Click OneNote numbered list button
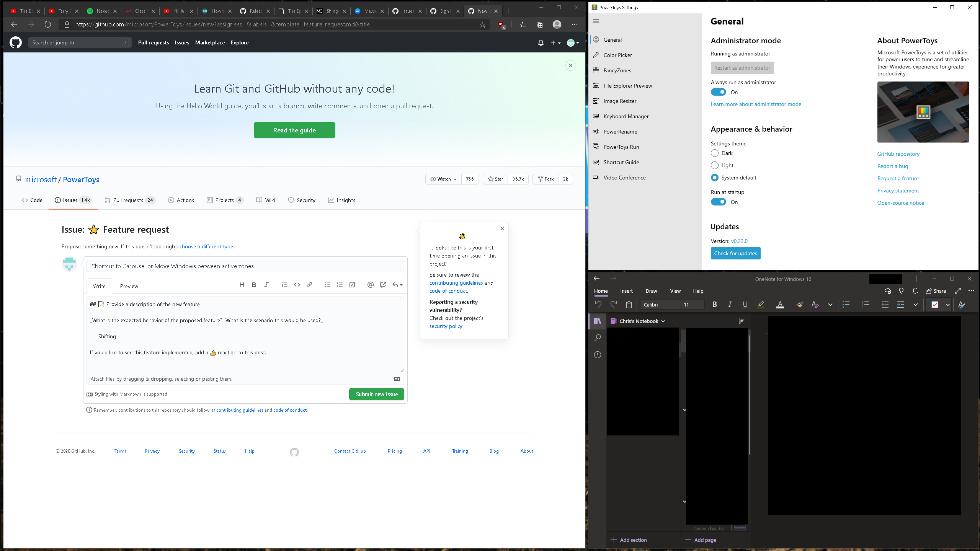 [x=865, y=305]
